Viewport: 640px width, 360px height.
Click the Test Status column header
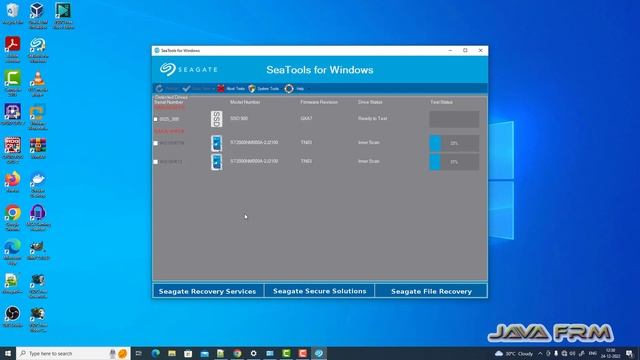[441, 102]
